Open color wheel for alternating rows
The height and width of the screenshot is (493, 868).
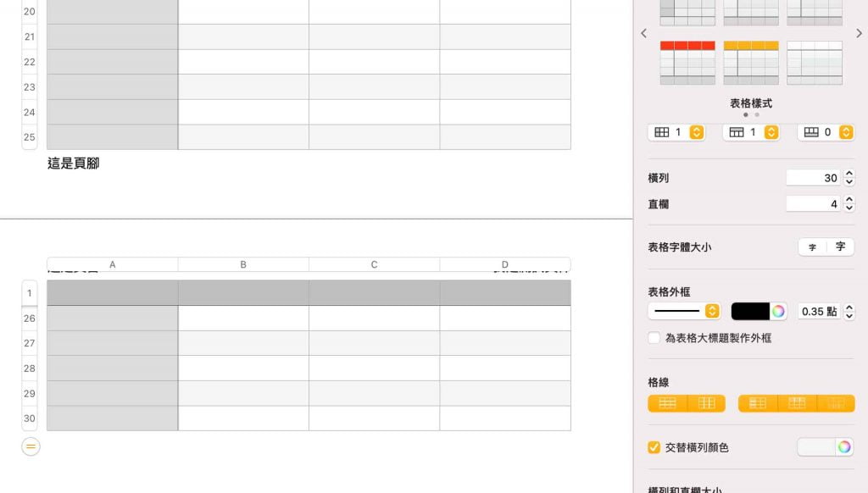844,447
